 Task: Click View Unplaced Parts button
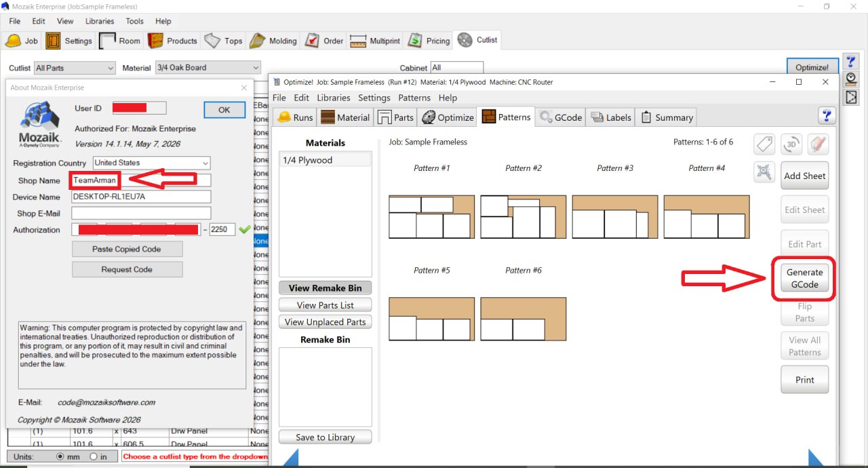click(x=325, y=322)
